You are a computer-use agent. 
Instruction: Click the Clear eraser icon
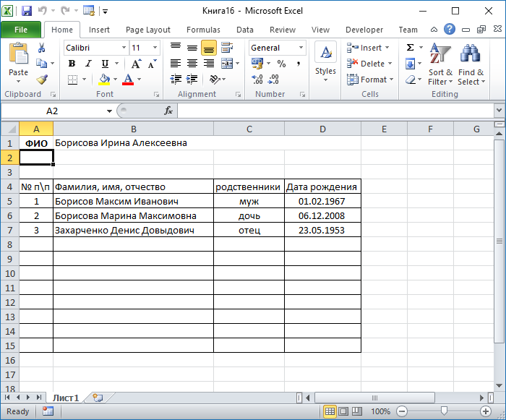[411, 80]
